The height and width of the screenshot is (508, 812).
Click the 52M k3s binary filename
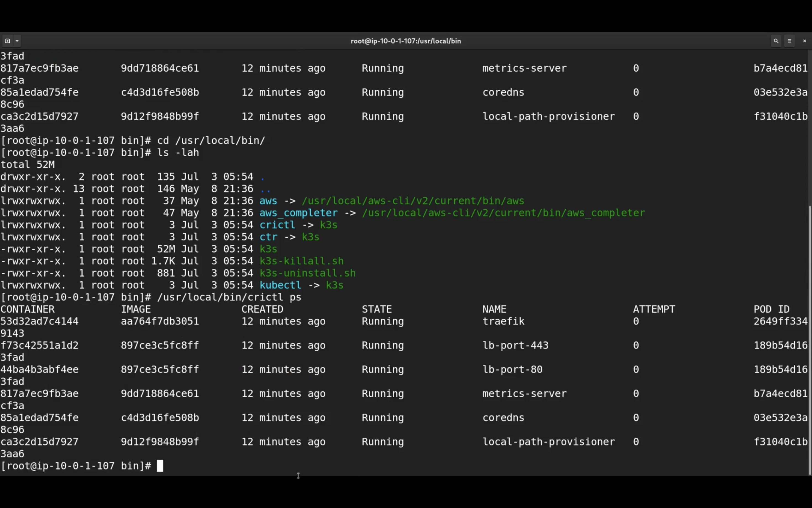[268, 249]
